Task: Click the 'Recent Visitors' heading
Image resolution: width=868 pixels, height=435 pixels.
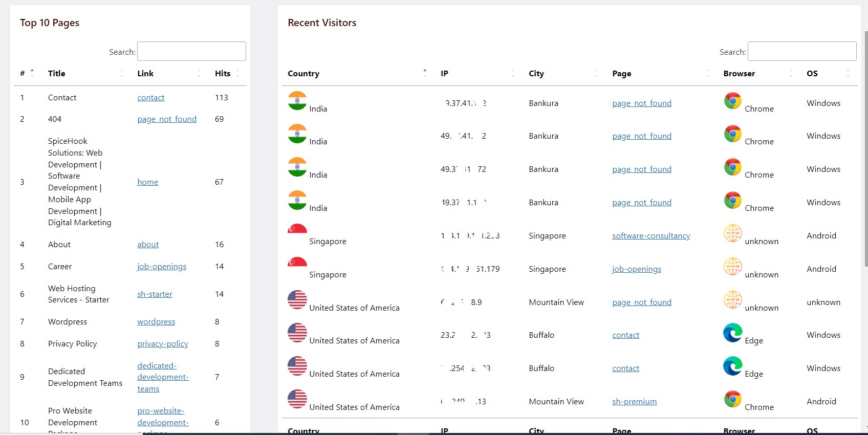Action: point(322,23)
